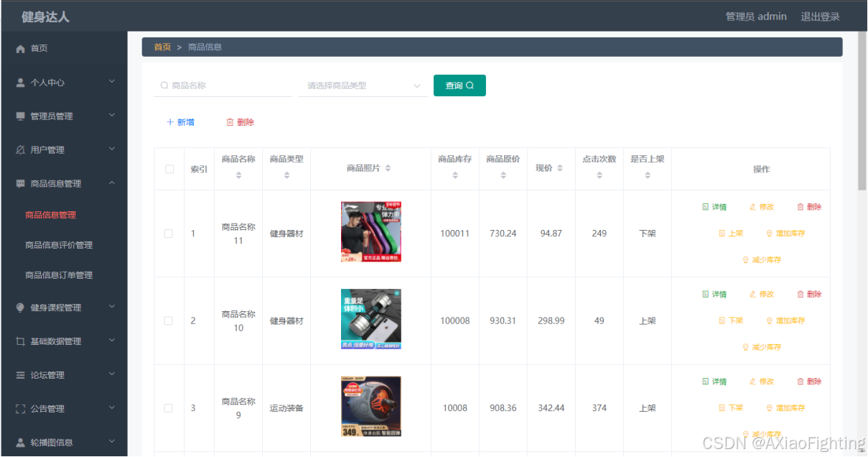The height and width of the screenshot is (457, 868).
Task: Tick the select-all checkbox in table header
Action: (x=169, y=170)
